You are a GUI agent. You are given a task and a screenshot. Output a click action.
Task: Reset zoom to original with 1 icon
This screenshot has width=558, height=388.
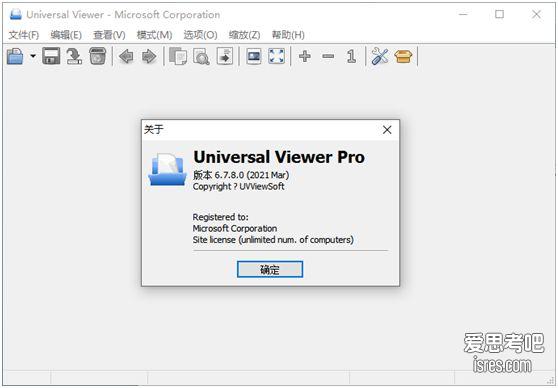[x=351, y=56]
